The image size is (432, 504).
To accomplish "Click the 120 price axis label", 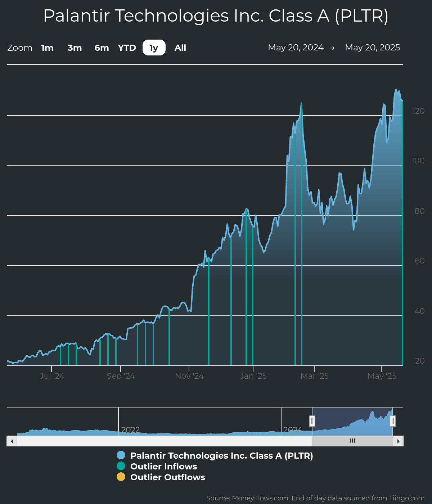I will pos(418,111).
